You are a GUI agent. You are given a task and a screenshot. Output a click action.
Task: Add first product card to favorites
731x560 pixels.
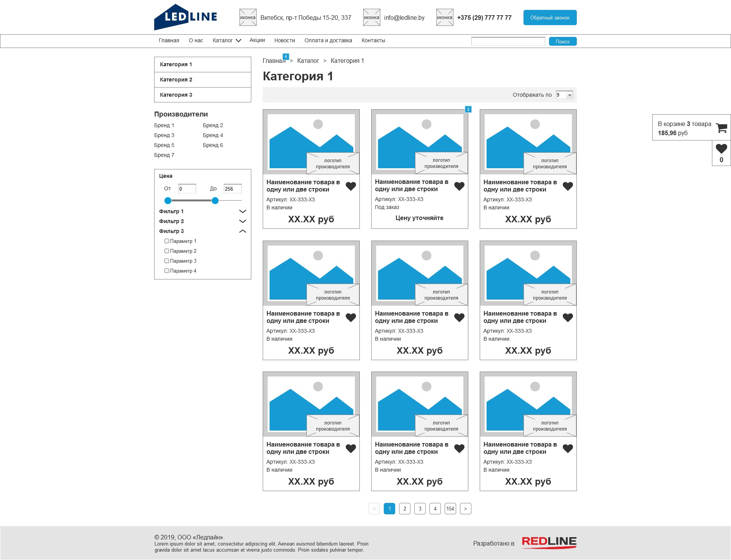coord(351,186)
